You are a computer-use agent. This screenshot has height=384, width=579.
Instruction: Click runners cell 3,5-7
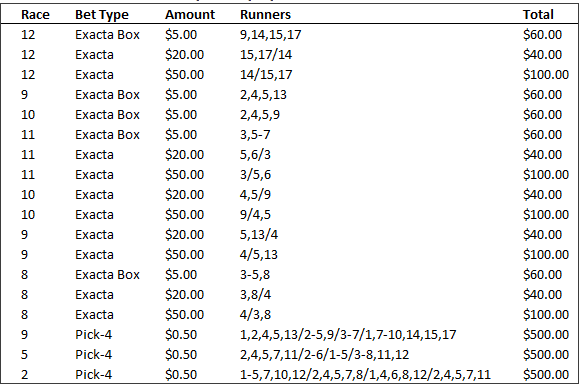pos(255,134)
